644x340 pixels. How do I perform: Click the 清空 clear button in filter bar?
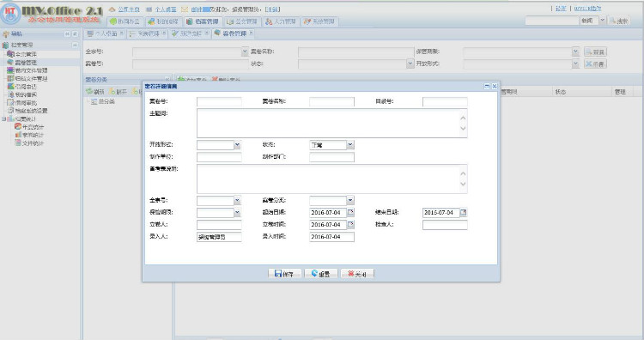click(x=595, y=64)
